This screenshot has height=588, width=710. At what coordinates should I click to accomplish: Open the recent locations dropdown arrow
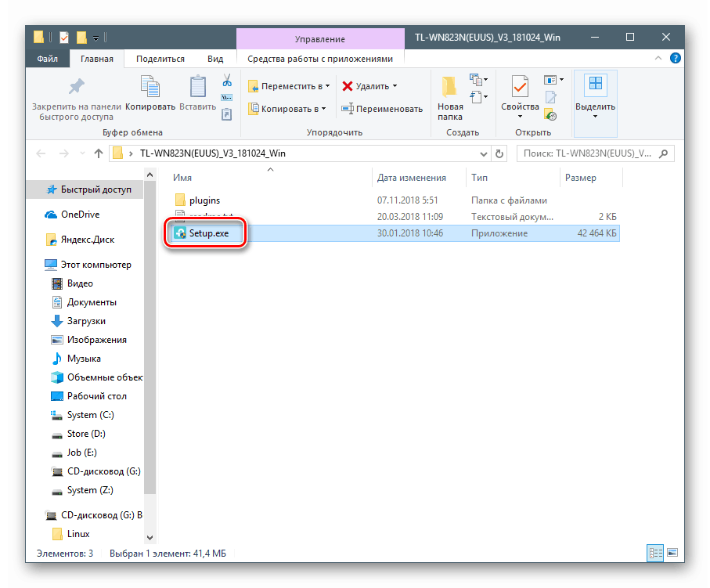point(82,153)
